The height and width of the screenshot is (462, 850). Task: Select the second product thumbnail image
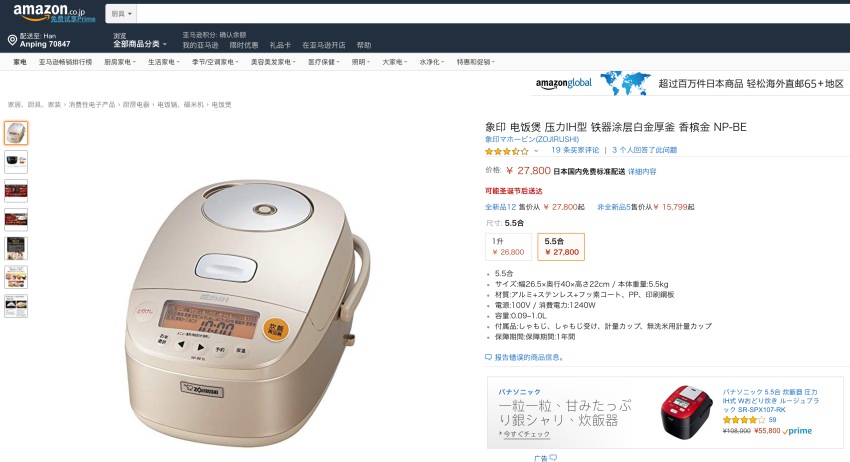point(16,162)
